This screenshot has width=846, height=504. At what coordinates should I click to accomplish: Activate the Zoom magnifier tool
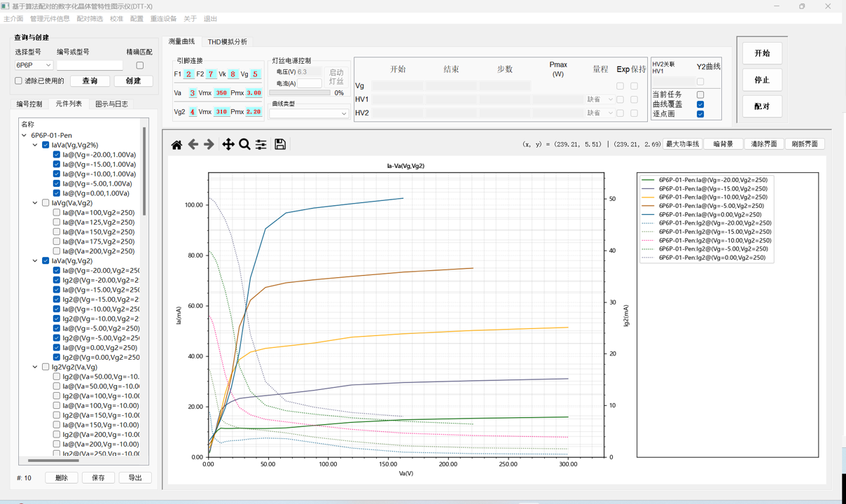(x=244, y=144)
